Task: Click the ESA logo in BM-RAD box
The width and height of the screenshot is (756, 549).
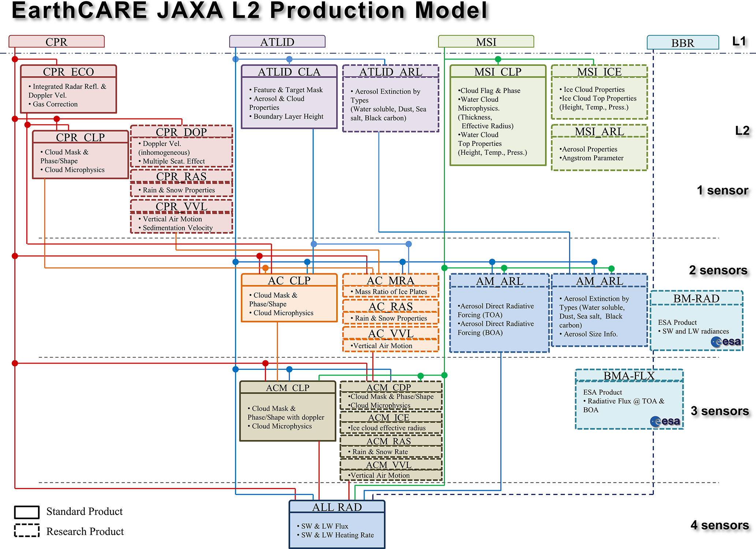Action: (726, 342)
